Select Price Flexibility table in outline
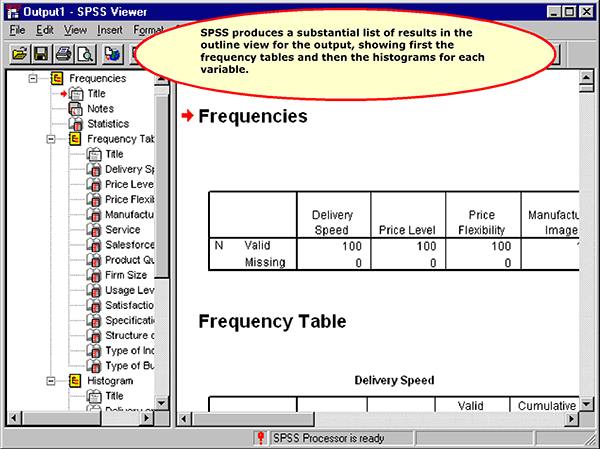600x449 pixels. coord(129,199)
